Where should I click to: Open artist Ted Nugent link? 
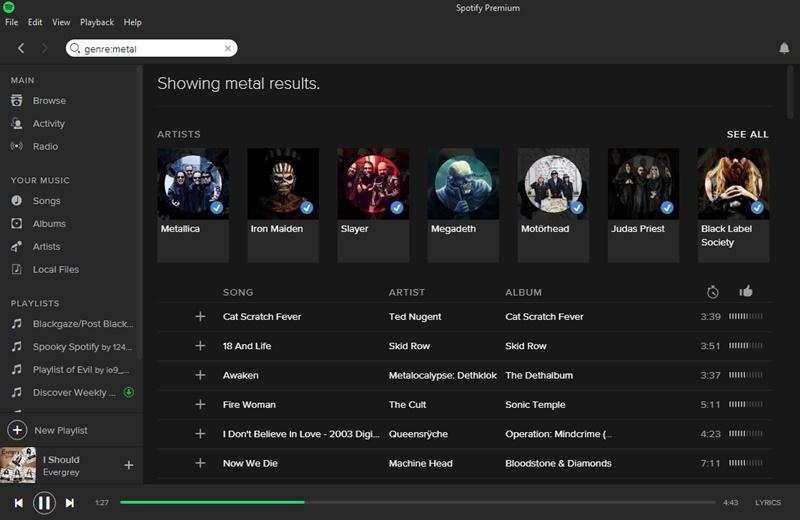[415, 316]
